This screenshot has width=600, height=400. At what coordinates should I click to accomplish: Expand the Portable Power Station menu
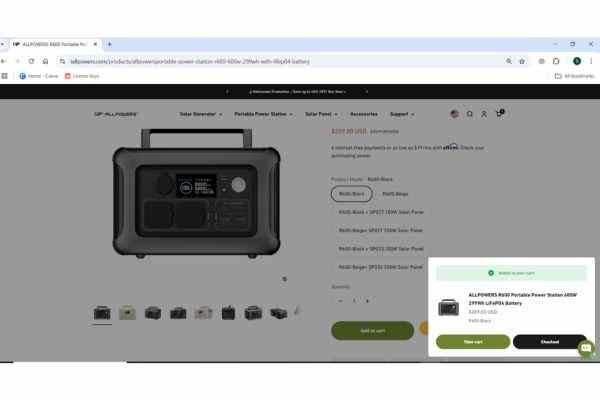coord(265,114)
